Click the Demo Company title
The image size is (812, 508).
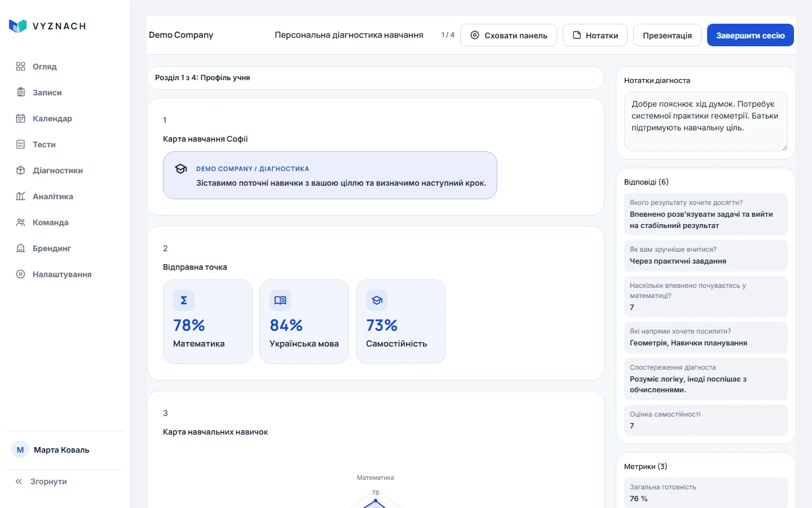[181, 35]
